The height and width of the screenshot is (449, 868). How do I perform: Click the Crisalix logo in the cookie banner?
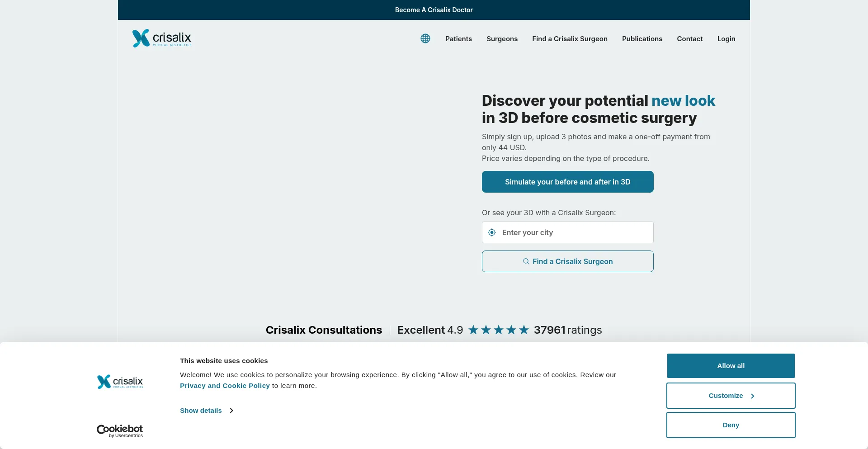(120, 382)
